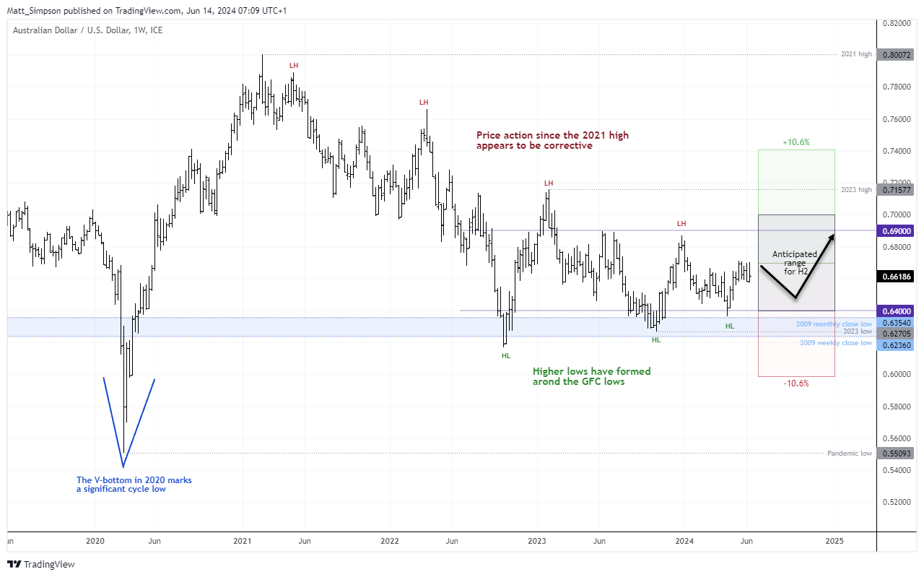
Task: Click the 0.55093 Pandemic-low price marker
Action: [895, 453]
